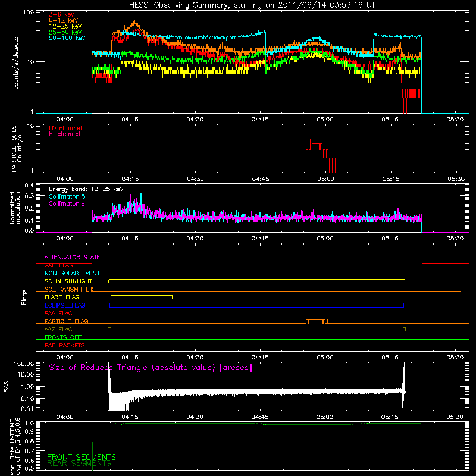Image resolution: width=476 pixels, height=476 pixels.
Task: Click the AAZ_FLAG label
Action: pos(58,329)
